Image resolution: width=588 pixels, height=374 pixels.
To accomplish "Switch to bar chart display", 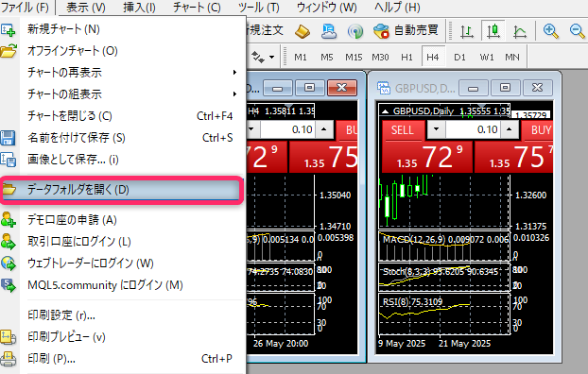I will (x=466, y=31).
